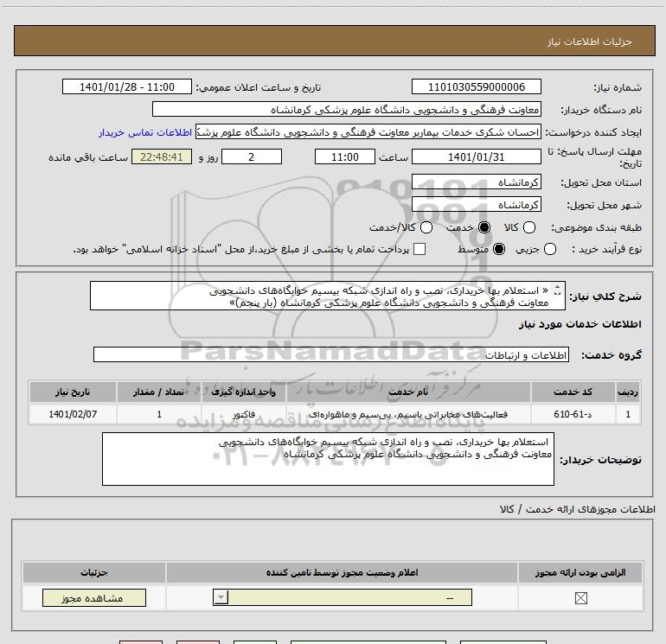Screen dimensions: 666x644
Task: Click اطلاعات مجوزهای ارائه خدمت heading
Action: click(578, 509)
